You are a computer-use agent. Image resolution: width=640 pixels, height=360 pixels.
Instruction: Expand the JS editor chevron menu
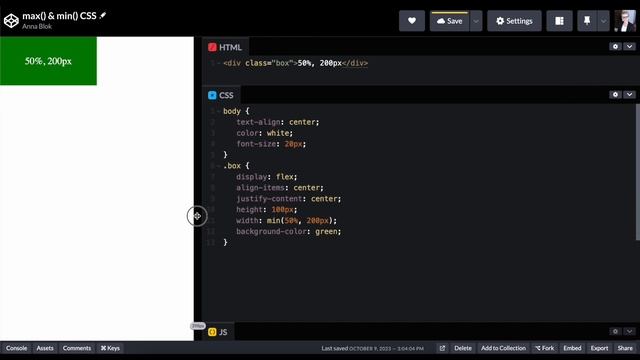629,331
